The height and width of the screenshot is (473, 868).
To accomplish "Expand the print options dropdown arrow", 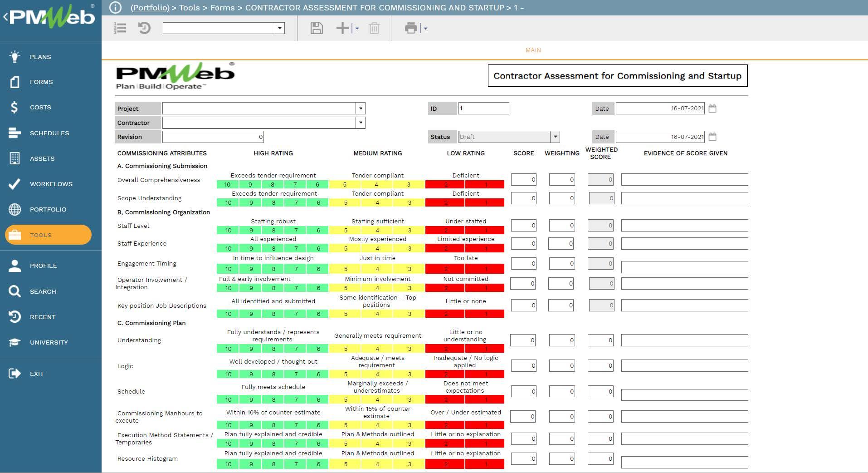I will point(425,29).
